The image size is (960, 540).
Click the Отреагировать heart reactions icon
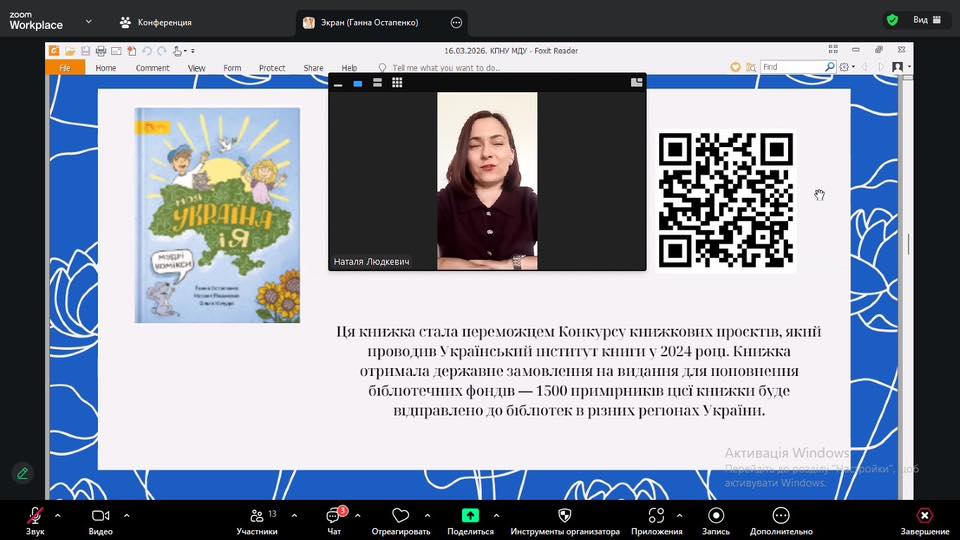pos(400,518)
